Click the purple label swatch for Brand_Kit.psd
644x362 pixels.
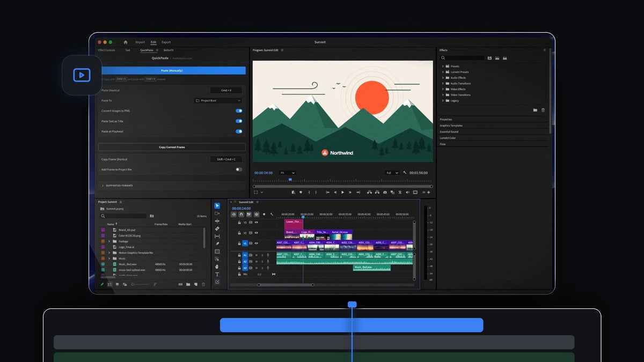[103, 230]
